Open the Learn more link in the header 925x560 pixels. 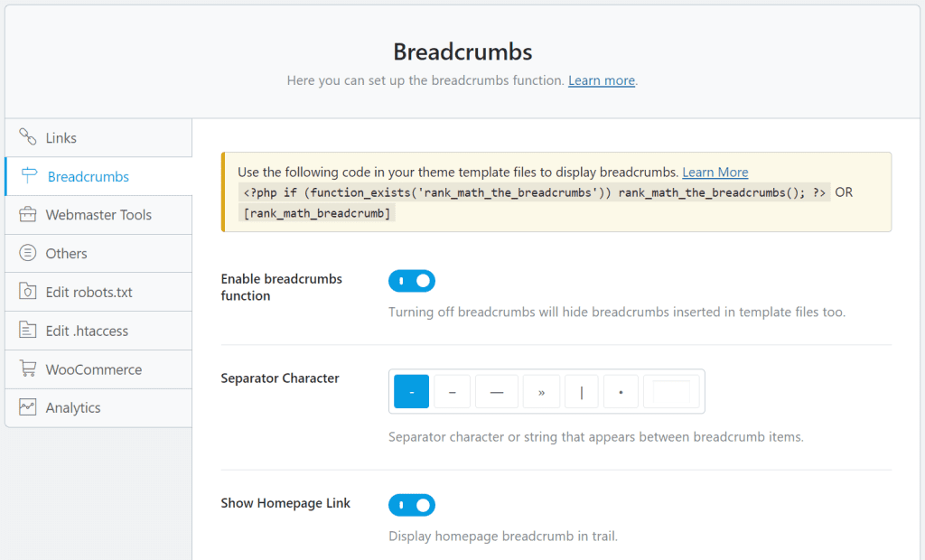[601, 80]
